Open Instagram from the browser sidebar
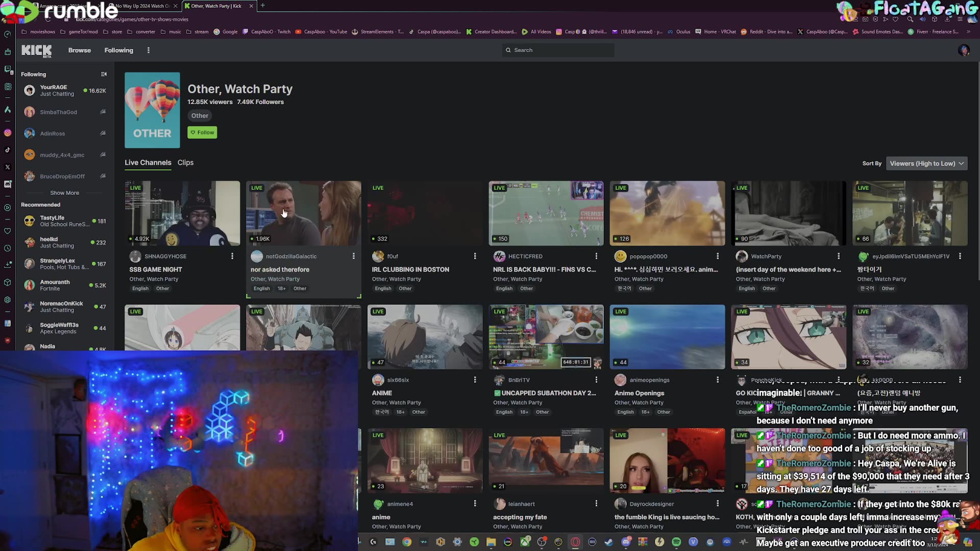This screenshot has height=551, width=980. (x=8, y=131)
